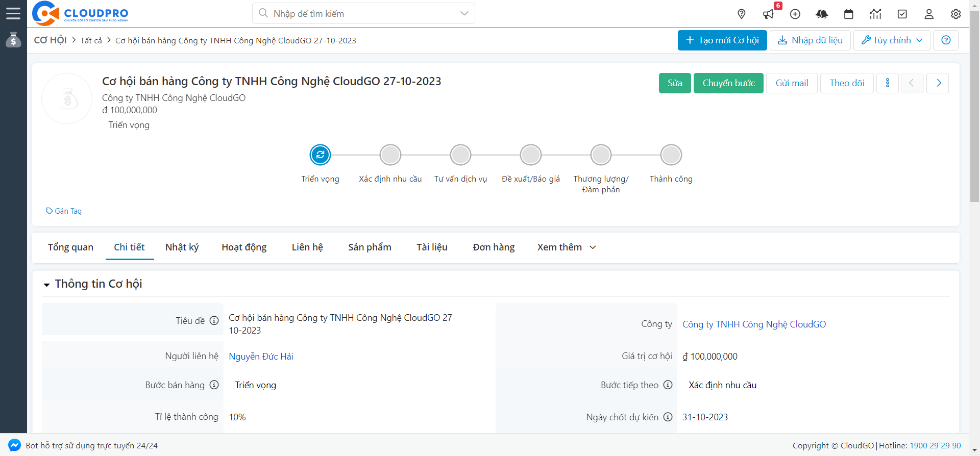Open the user profile icon
Viewport: 980px width, 456px height.
[x=929, y=14]
